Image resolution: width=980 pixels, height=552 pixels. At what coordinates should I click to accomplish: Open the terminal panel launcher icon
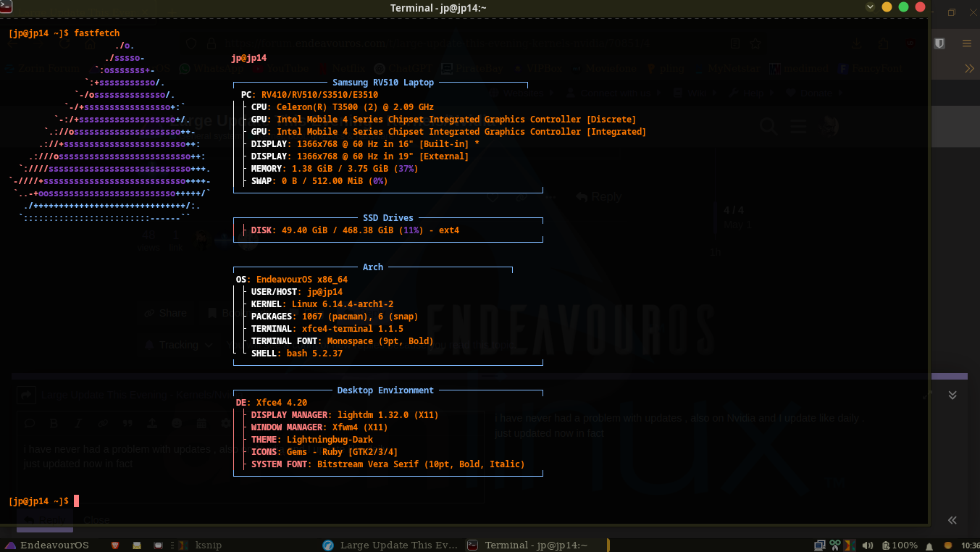pyautogui.click(x=158, y=545)
